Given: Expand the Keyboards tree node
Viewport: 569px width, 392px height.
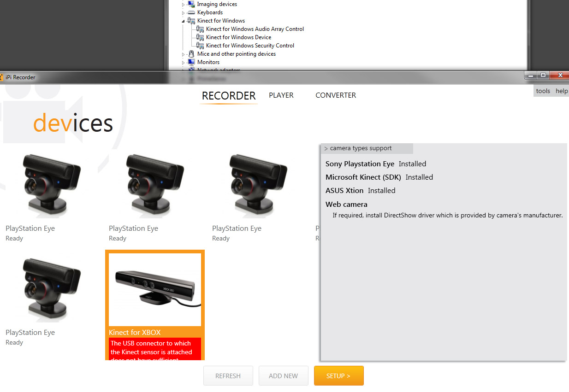Looking at the screenshot, I should pyautogui.click(x=183, y=13).
